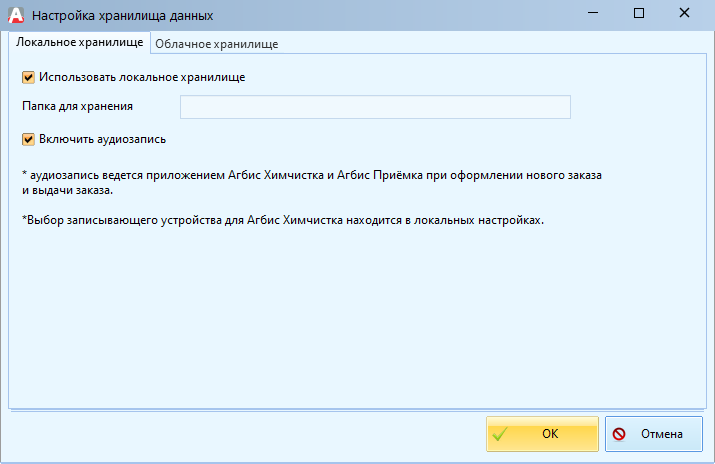Screen dimensions: 715x464
Task: Click into the 'Папка для хранения' input field
Action: (375, 107)
